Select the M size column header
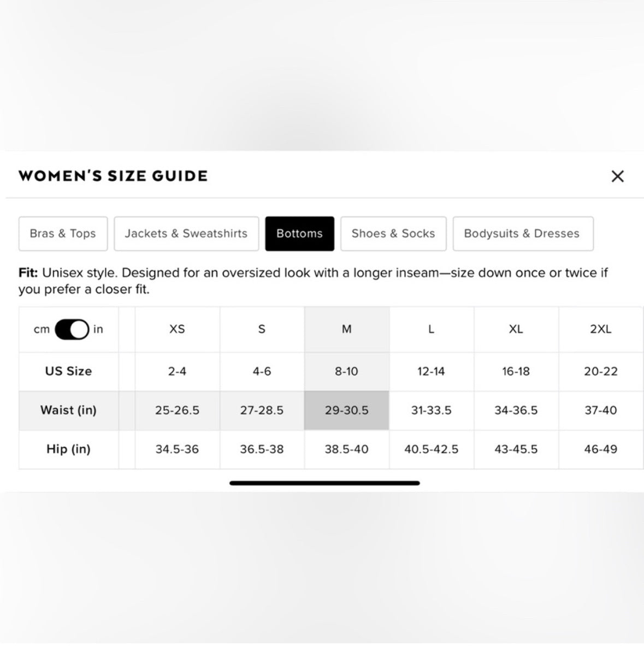This screenshot has height=646, width=644. (347, 329)
